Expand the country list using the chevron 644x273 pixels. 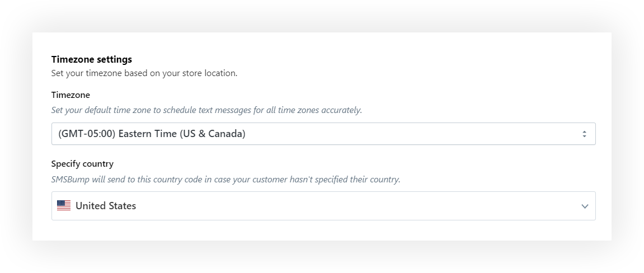tap(585, 206)
